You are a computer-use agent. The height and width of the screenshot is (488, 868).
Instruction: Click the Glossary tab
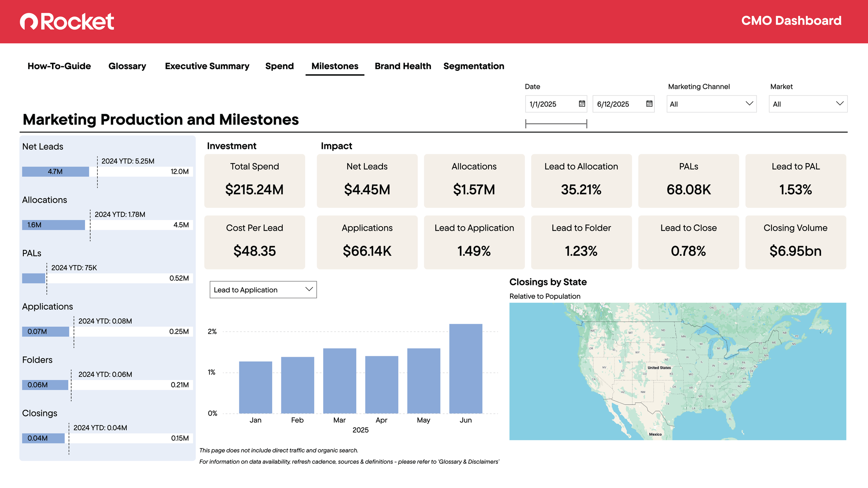pyautogui.click(x=127, y=66)
